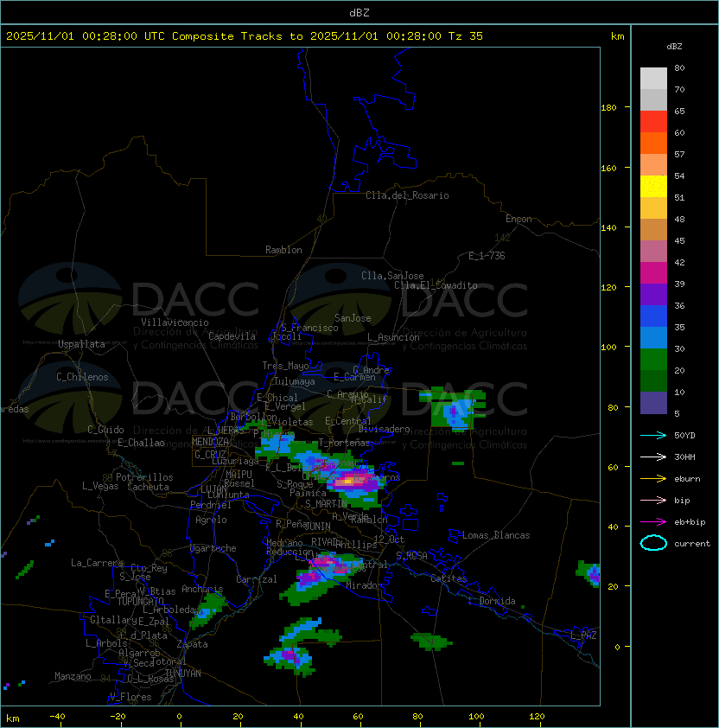This screenshot has width=719, height=728.
Task: Select the magenta 39-42 dBZ swatch
Action: point(653,272)
